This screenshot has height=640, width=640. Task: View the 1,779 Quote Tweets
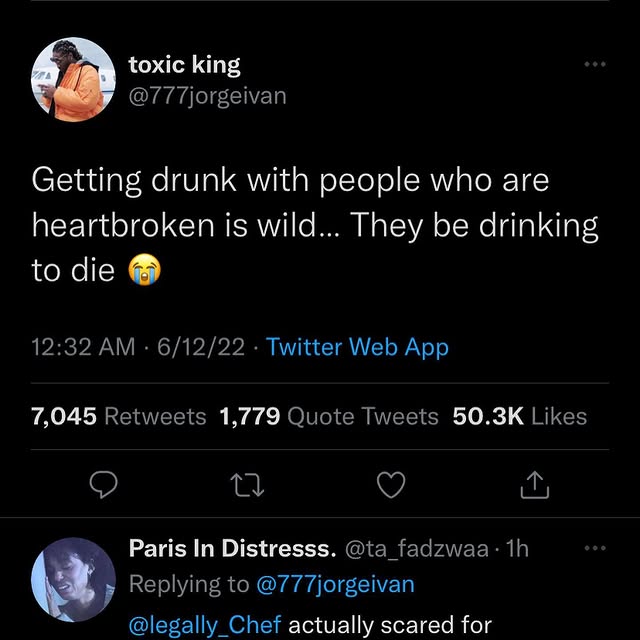pos(328,416)
